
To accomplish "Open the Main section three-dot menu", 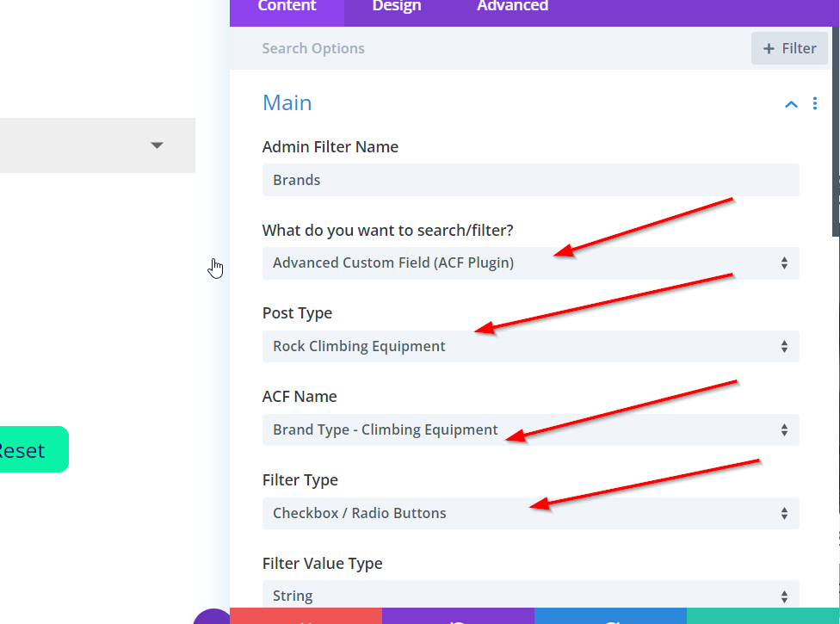I will pos(815,104).
